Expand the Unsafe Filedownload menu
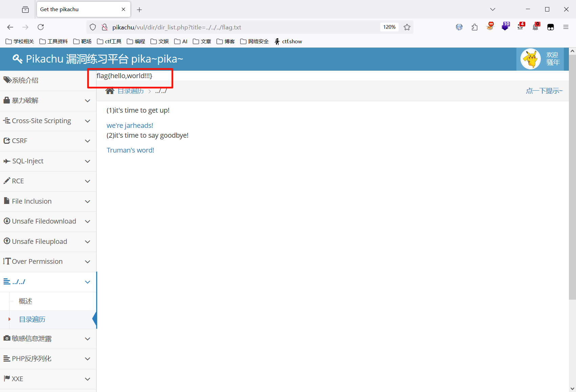 [48, 221]
